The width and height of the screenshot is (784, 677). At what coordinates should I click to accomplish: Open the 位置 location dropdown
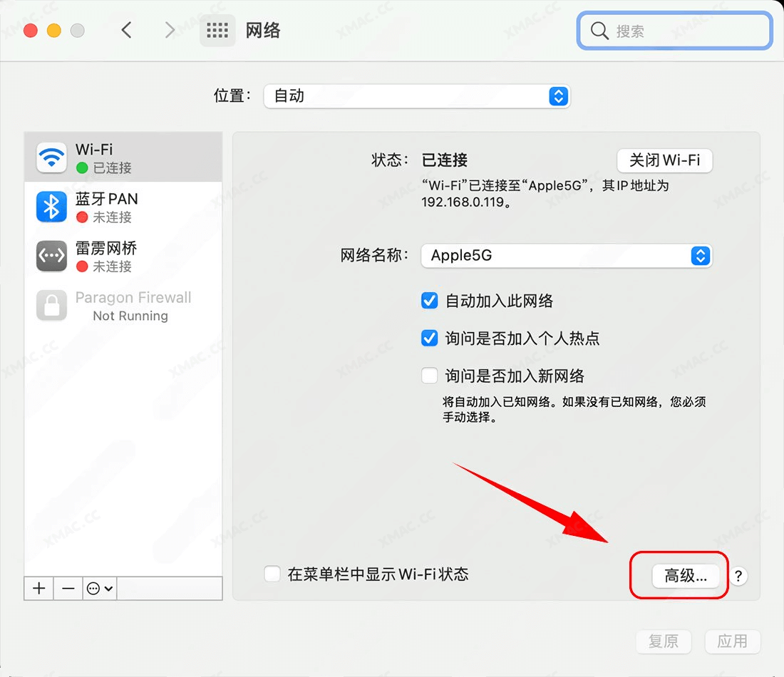coord(417,96)
